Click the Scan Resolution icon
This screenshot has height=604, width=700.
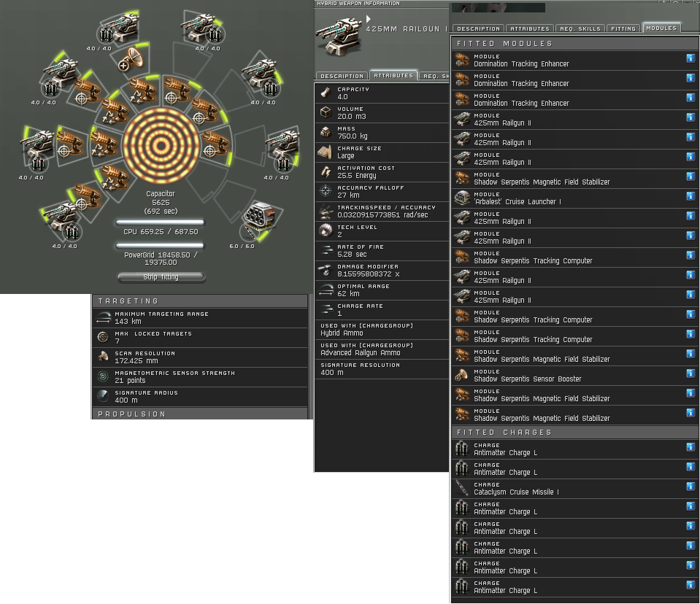pyautogui.click(x=103, y=357)
